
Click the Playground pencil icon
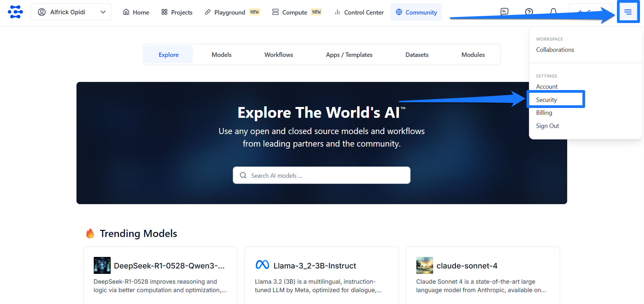pyautogui.click(x=208, y=12)
